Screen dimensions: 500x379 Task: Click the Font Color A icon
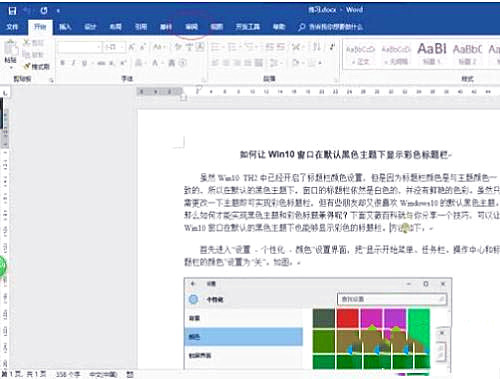(x=155, y=63)
